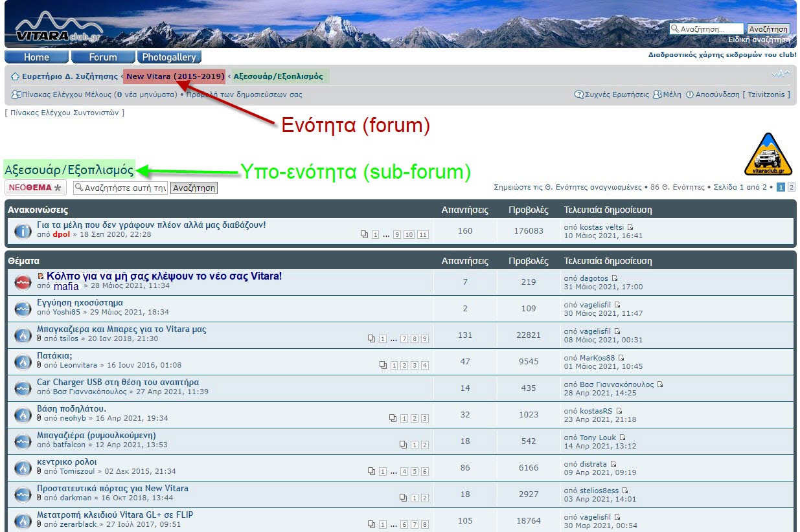Click topic status icon for 'Μετατροπή κλειδιού Vitara GL+'

(23, 521)
